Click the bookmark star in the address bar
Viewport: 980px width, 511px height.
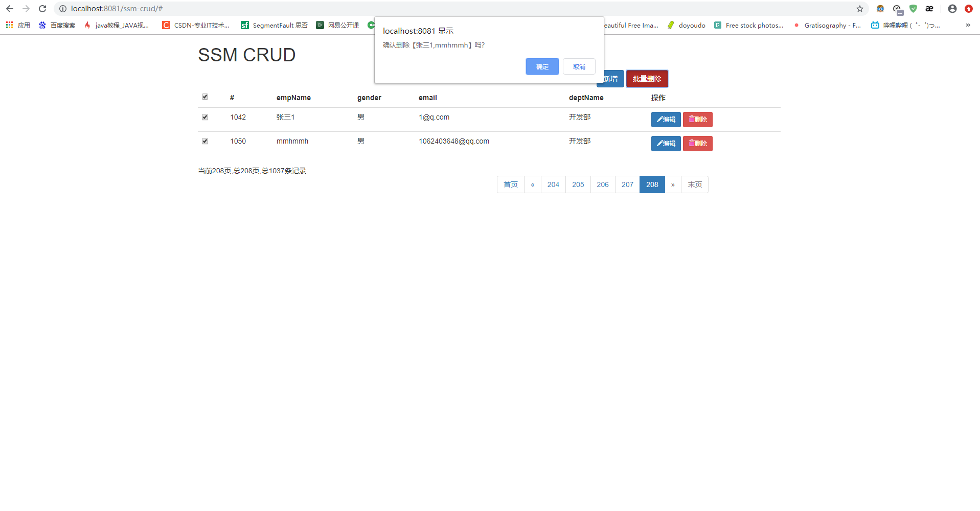pyautogui.click(x=860, y=9)
